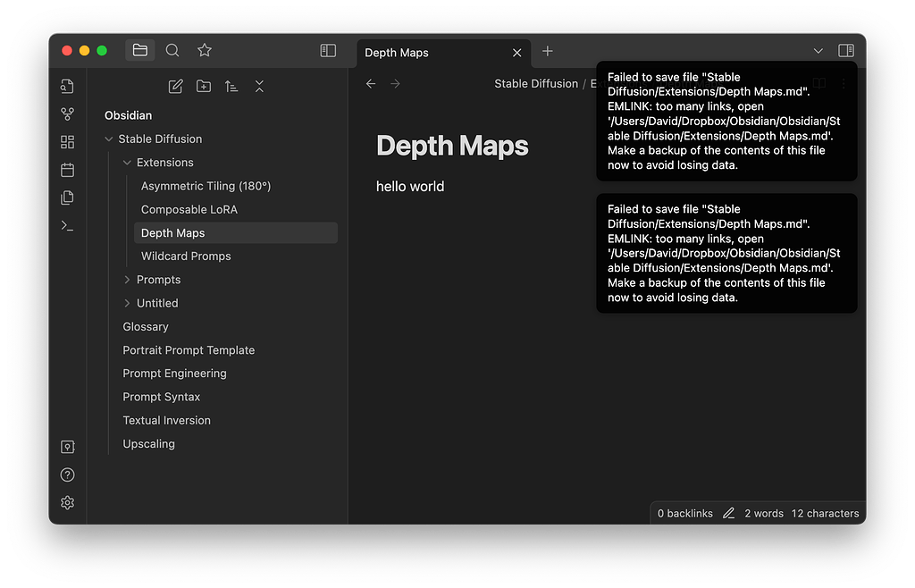
Task: Click the Obsidian vault name heading
Action: tap(128, 115)
